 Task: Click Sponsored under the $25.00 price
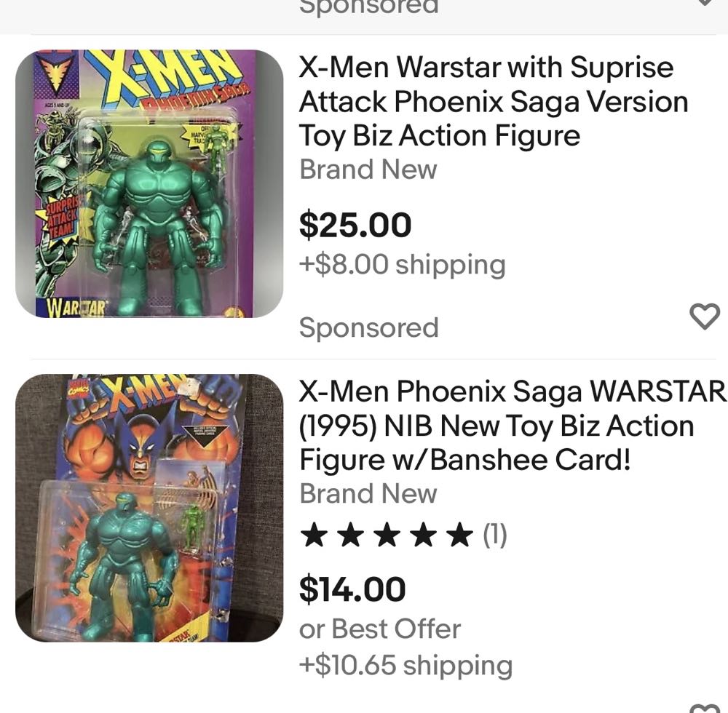click(368, 327)
